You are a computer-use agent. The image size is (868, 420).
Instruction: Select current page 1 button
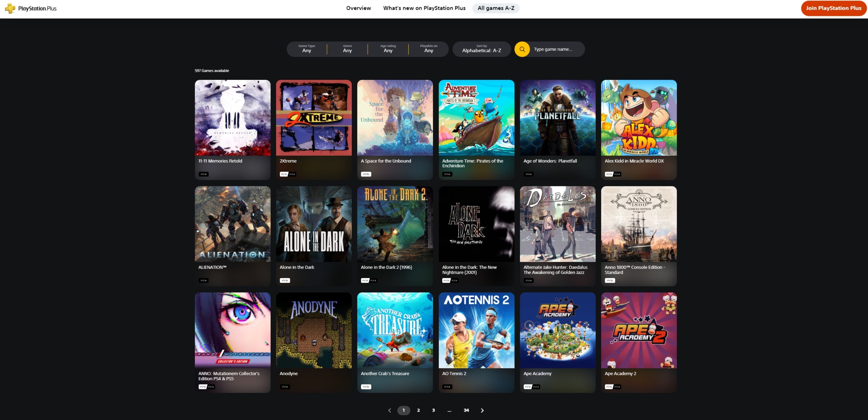coord(404,410)
